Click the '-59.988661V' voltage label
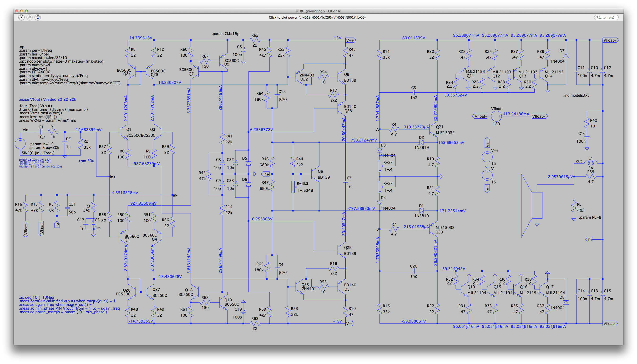The height and width of the screenshot is (364, 637). click(414, 321)
